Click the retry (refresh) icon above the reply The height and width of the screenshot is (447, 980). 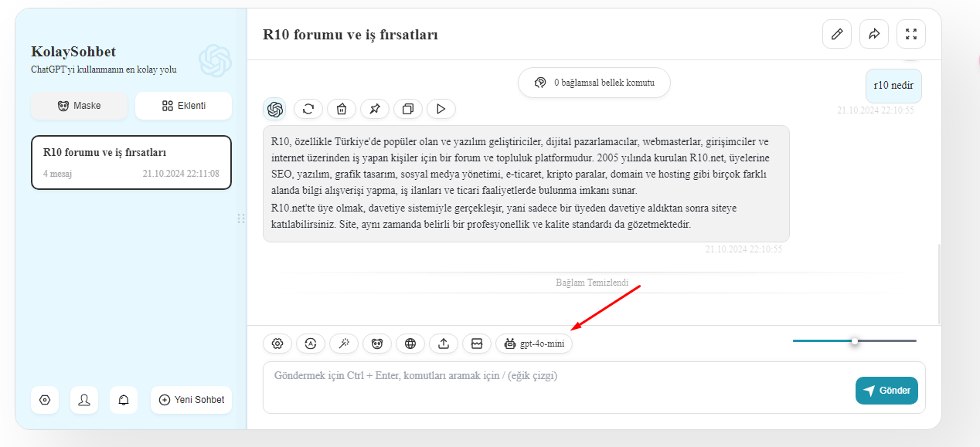pyautogui.click(x=308, y=109)
